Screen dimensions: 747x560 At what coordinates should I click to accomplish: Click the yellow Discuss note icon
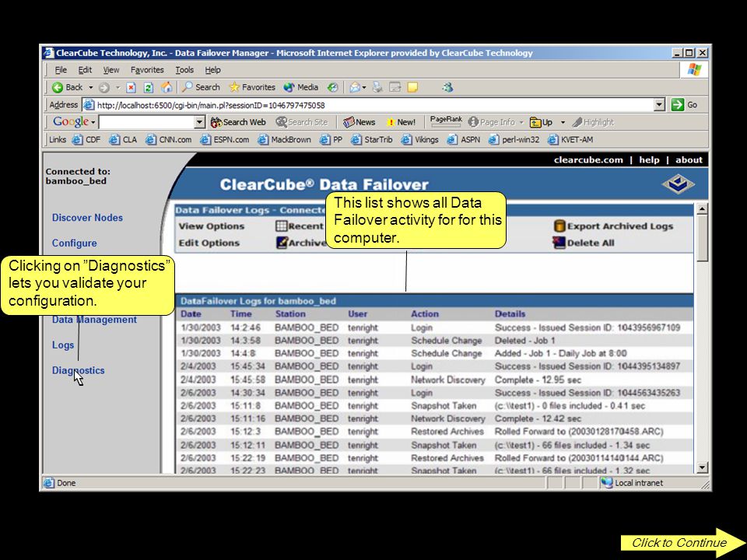pos(412,87)
